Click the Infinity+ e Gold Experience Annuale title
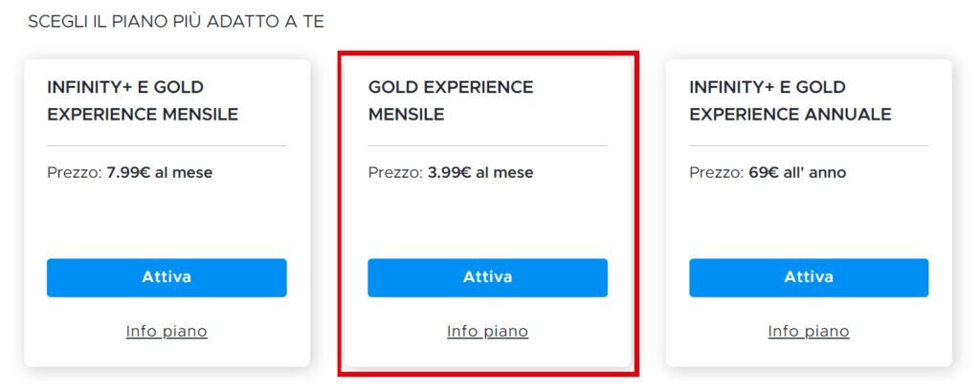Viewport: 980px width, 392px height. coord(790,101)
